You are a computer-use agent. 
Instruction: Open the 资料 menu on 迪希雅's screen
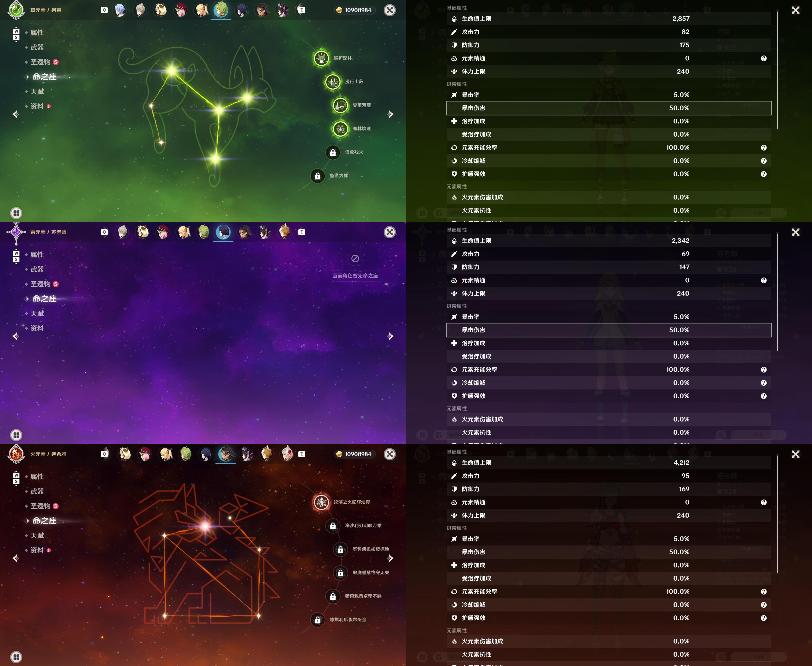coord(38,550)
